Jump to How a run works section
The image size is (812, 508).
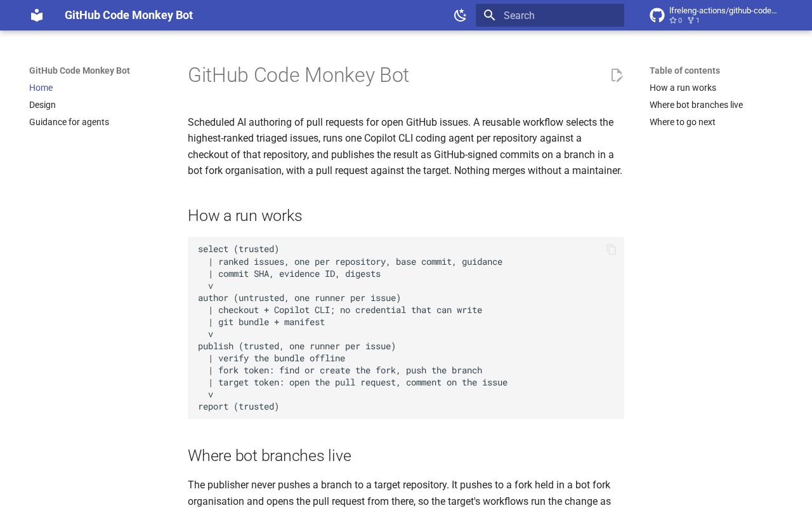pyautogui.click(x=683, y=88)
